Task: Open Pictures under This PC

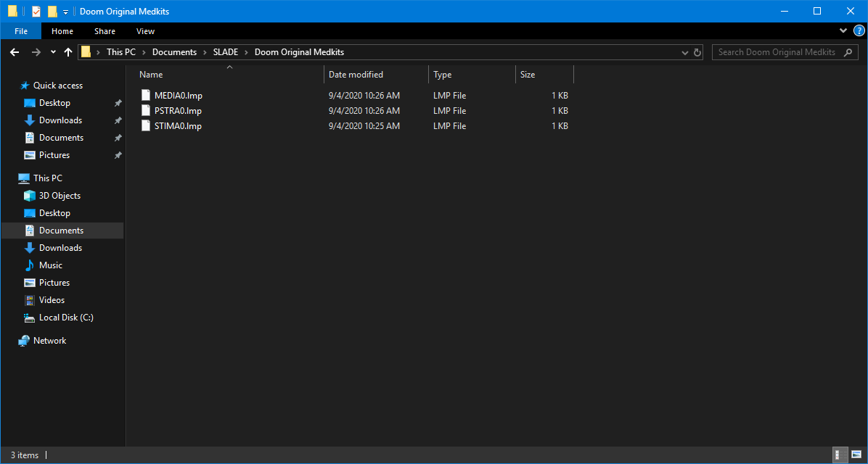Action: pos(54,283)
